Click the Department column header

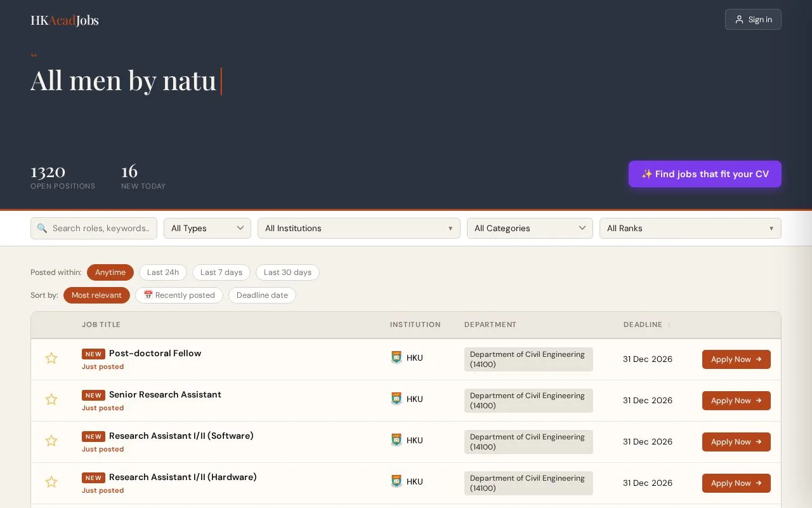pyautogui.click(x=490, y=324)
